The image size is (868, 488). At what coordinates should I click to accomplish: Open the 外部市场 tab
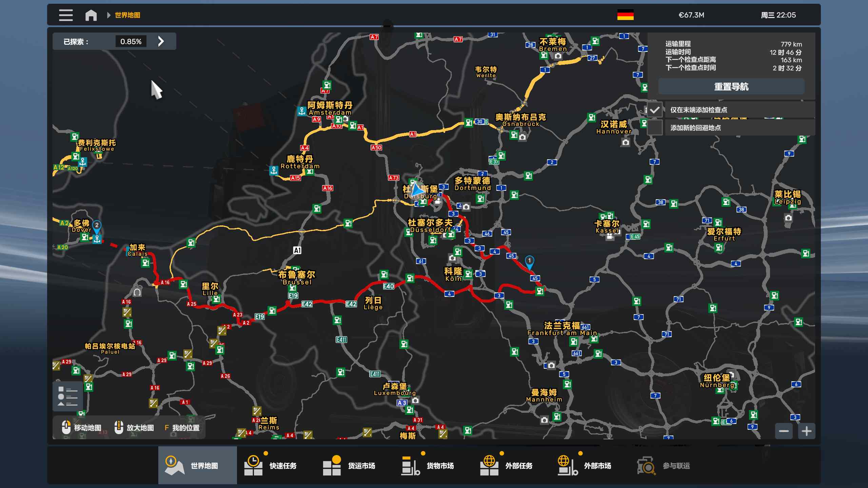591,465
